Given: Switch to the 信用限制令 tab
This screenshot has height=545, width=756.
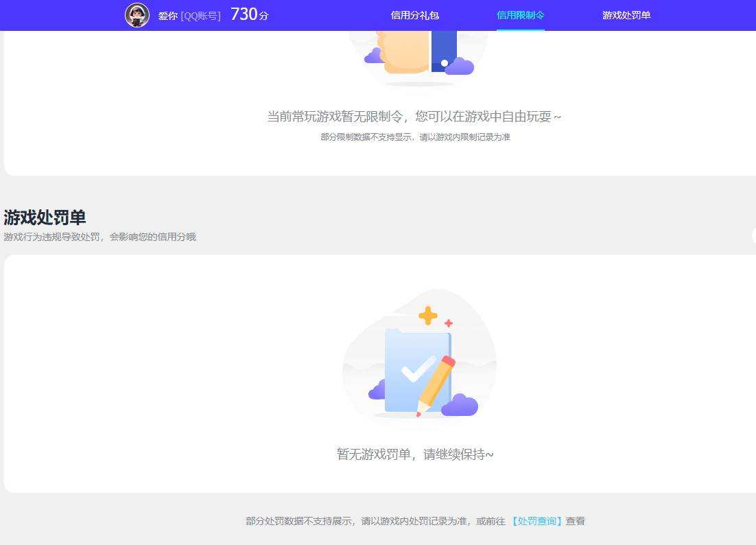Looking at the screenshot, I should coord(521,15).
